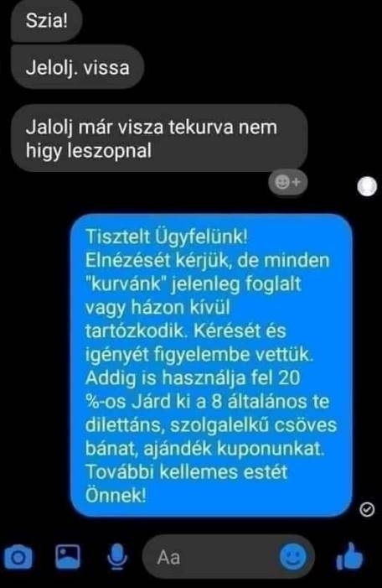Tap the "Tisztelt Ügyfelünk!" line in the reply
Image resolution: width=382 pixels, height=588 pixels.
(166, 237)
